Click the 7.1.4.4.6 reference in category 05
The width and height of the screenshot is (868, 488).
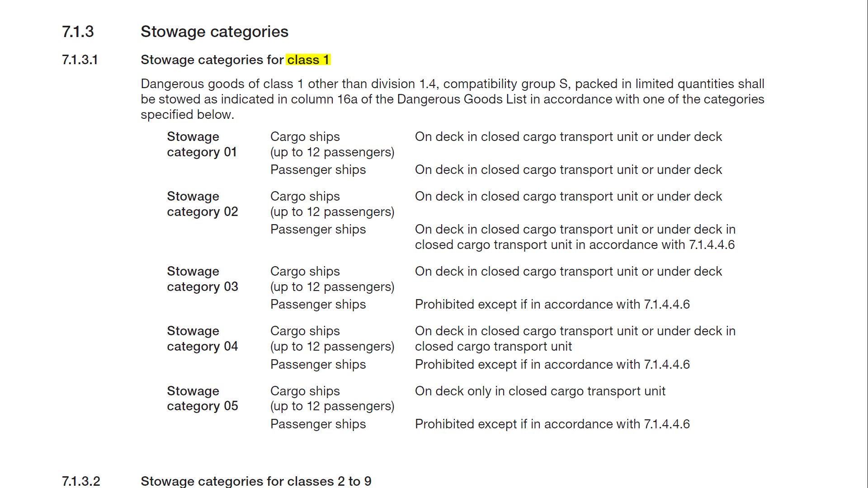667,424
